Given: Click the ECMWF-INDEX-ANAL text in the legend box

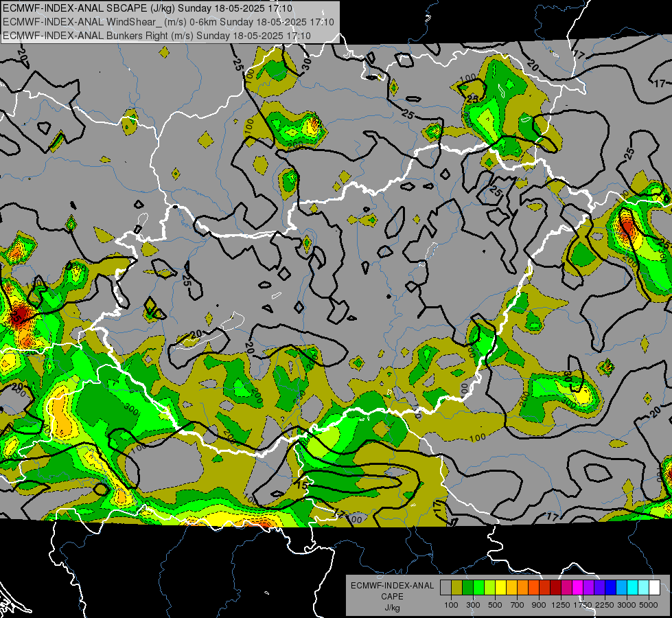Looking at the screenshot, I should pos(392,586).
